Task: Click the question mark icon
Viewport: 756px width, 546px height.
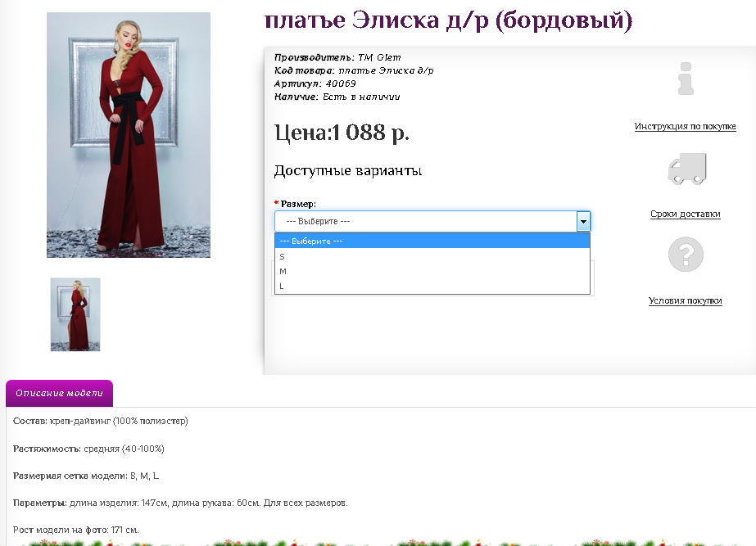Action: point(686,254)
